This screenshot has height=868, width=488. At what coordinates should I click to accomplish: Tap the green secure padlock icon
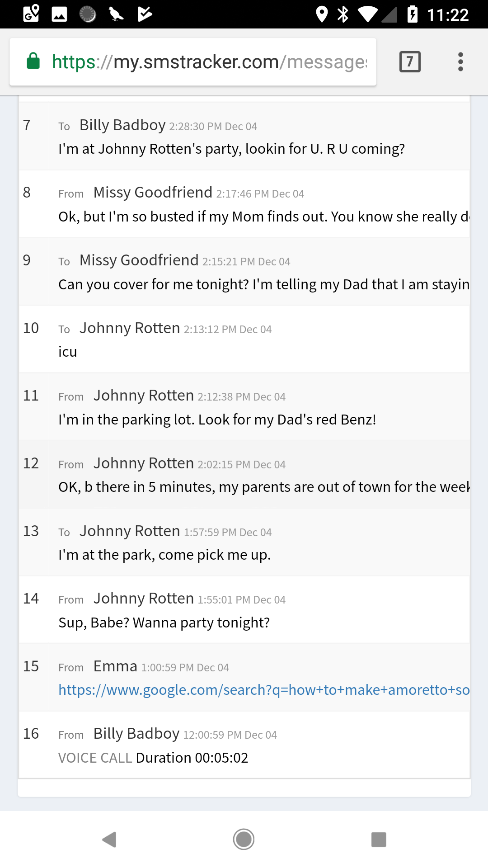click(x=33, y=61)
